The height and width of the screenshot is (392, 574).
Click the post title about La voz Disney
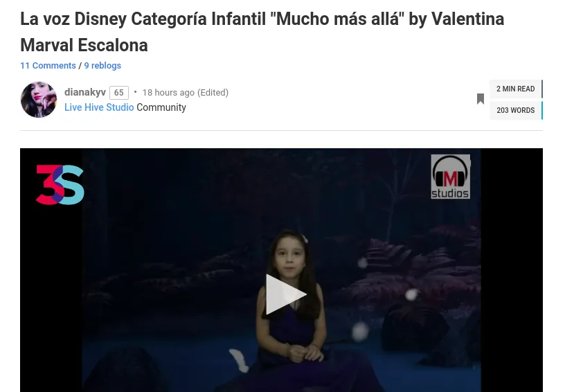(x=262, y=32)
